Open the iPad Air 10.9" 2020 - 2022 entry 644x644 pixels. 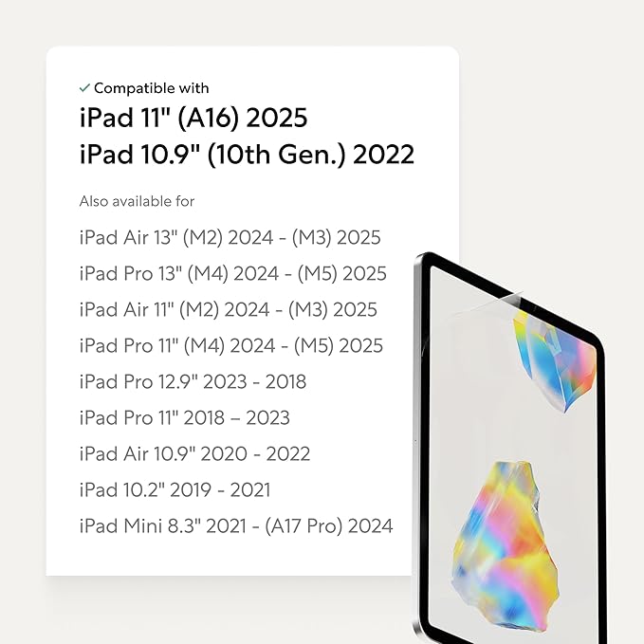tap(194, 453)
